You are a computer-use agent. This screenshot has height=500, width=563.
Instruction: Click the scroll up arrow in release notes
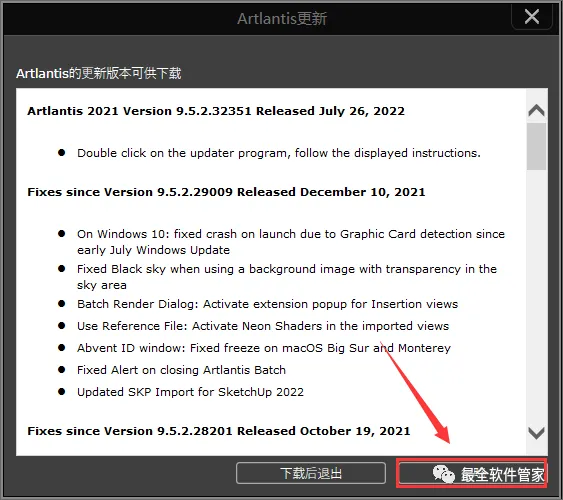pos(536,110)
